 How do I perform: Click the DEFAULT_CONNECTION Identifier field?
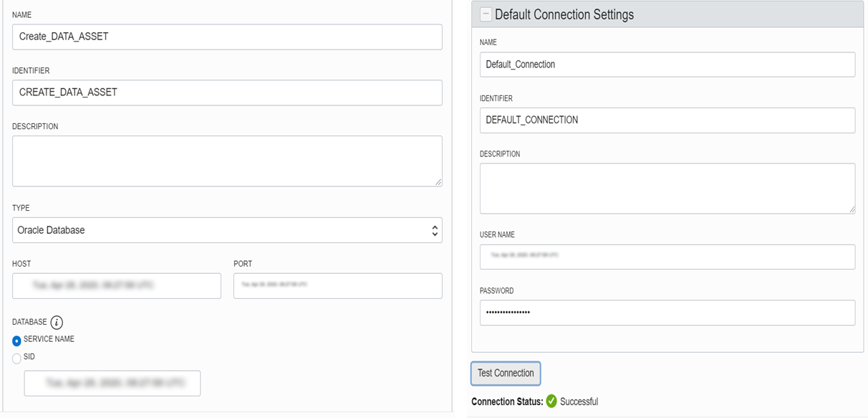[x=667, y=120]
